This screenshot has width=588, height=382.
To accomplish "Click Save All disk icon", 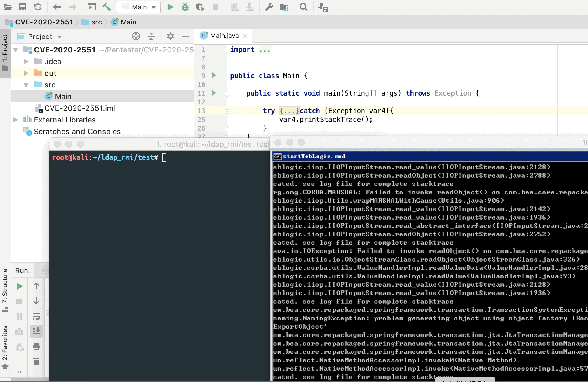I will tap(22, 7).
